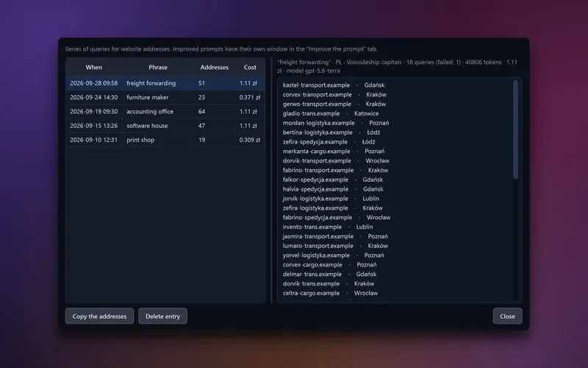Sort entries by Phrase column header
The image size is (588, 368).
158,67
